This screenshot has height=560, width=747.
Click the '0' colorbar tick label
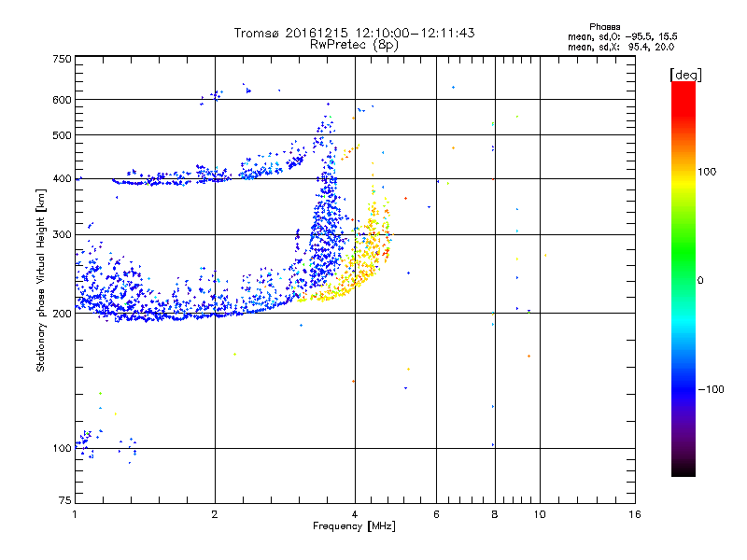click(x=700, y=281)
